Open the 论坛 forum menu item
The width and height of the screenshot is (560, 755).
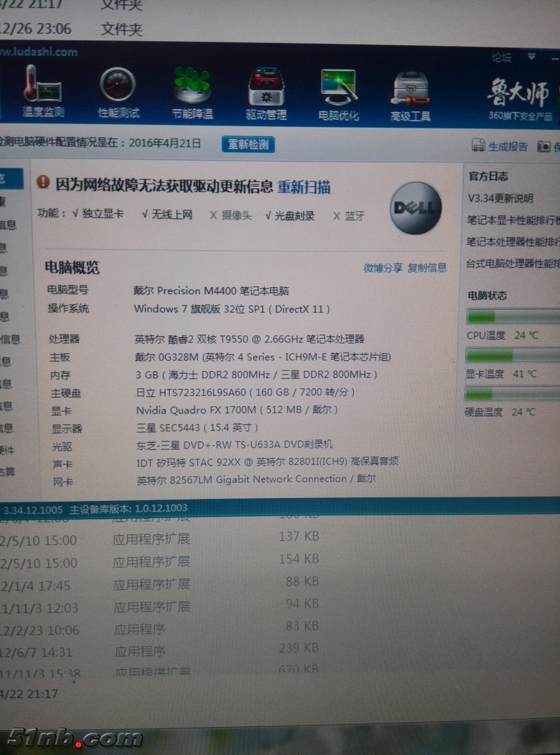click(501, 57)
